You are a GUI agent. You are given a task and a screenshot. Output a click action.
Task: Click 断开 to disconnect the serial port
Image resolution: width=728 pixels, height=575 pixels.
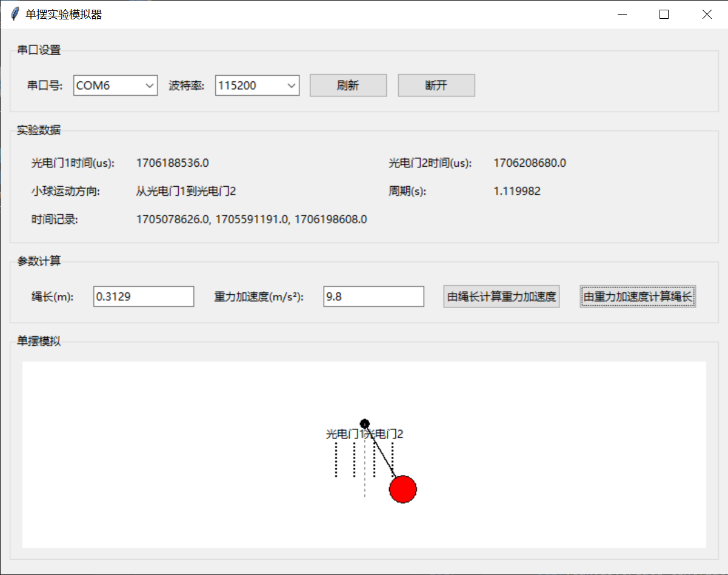436,86
